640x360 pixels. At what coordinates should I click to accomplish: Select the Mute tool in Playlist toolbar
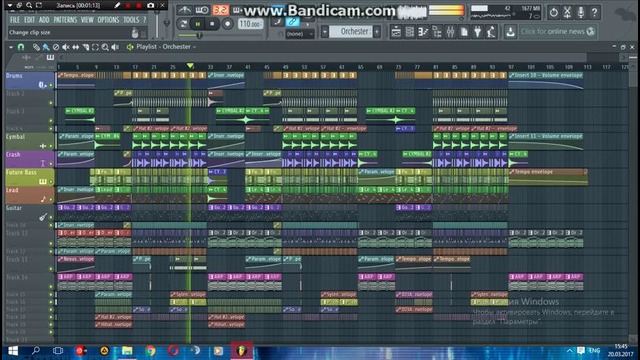[x=66, y=47]
